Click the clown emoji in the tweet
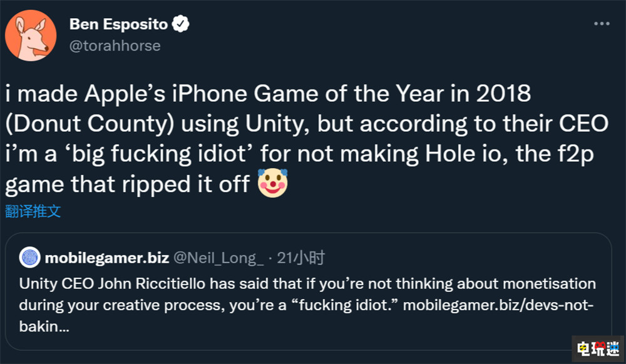626x364 pixels. (x=272, y=184)
